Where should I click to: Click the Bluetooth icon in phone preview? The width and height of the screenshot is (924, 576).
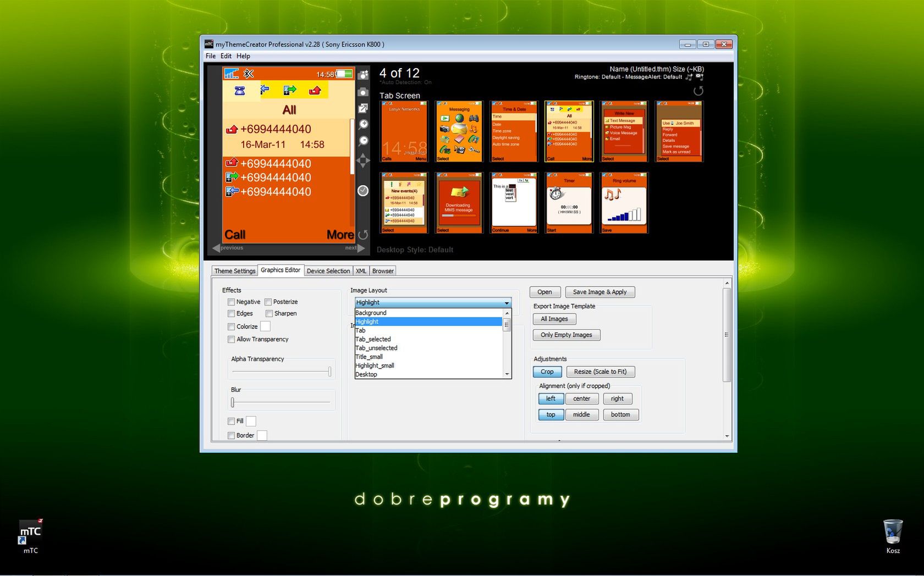coord(249,74)
